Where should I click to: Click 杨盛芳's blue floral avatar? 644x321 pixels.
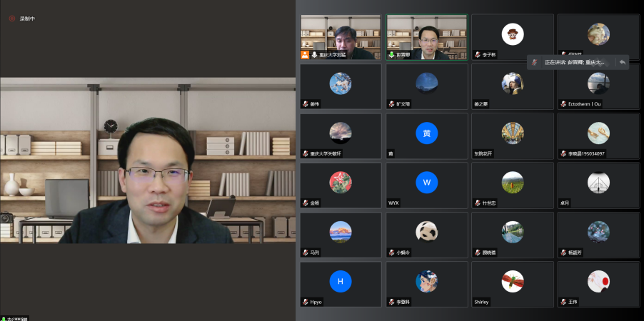(598, 232)
